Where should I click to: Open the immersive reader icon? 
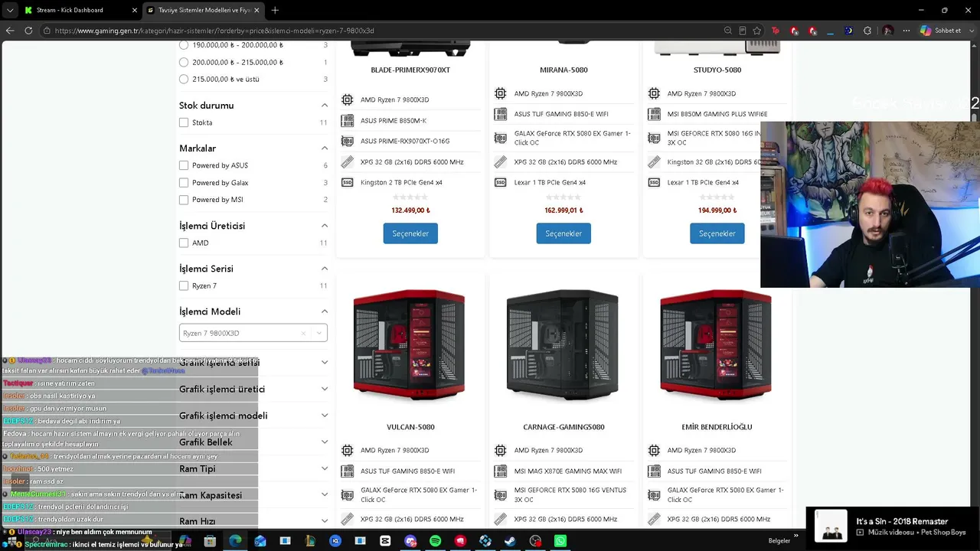coord(742,31)
